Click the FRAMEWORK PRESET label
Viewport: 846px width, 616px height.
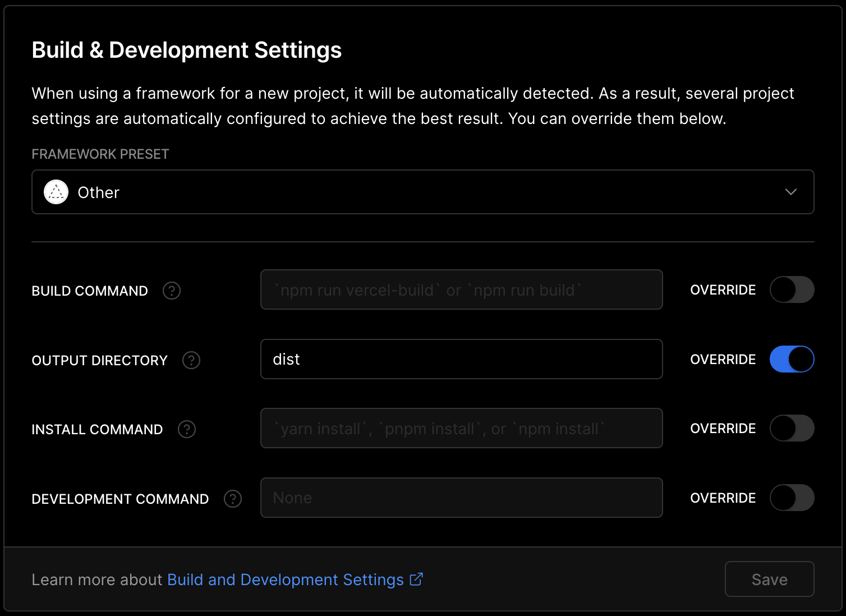pyautogui.click(x=100, y=154)
